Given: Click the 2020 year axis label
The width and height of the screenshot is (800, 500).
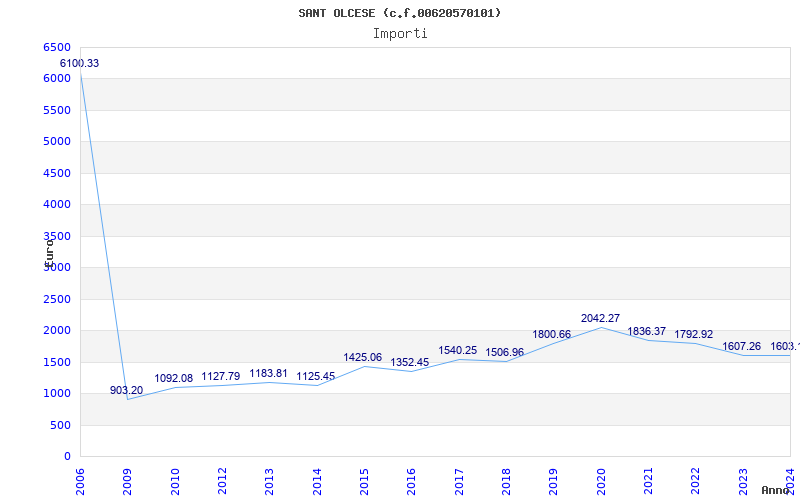Looking at the screenshot, I should click(601, 481).
